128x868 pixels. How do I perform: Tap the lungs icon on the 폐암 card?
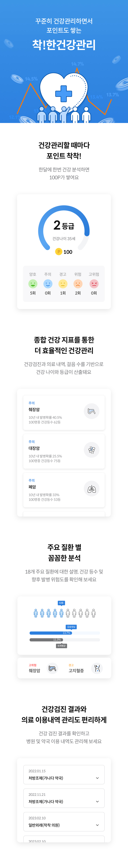(91, 489)
